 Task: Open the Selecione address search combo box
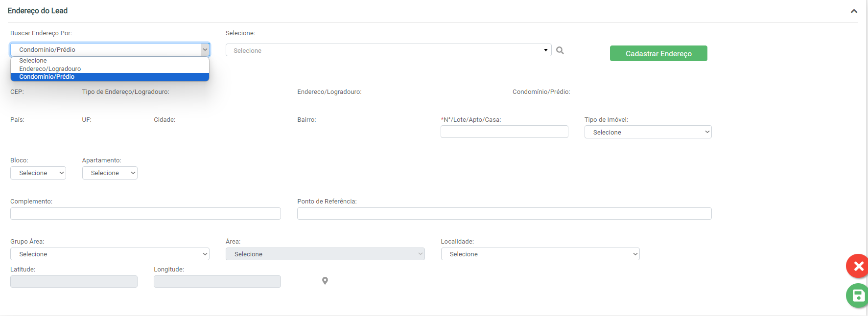[388, 50]
